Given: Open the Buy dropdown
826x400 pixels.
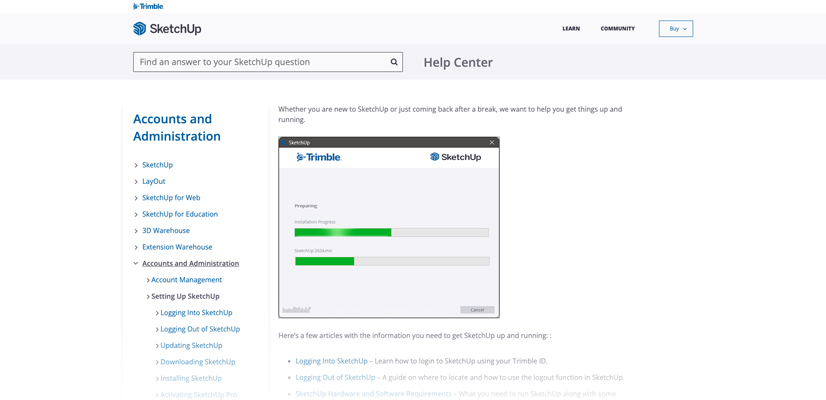Looking at the screenshot, I should pyautogui.click(x=676, y=28).
